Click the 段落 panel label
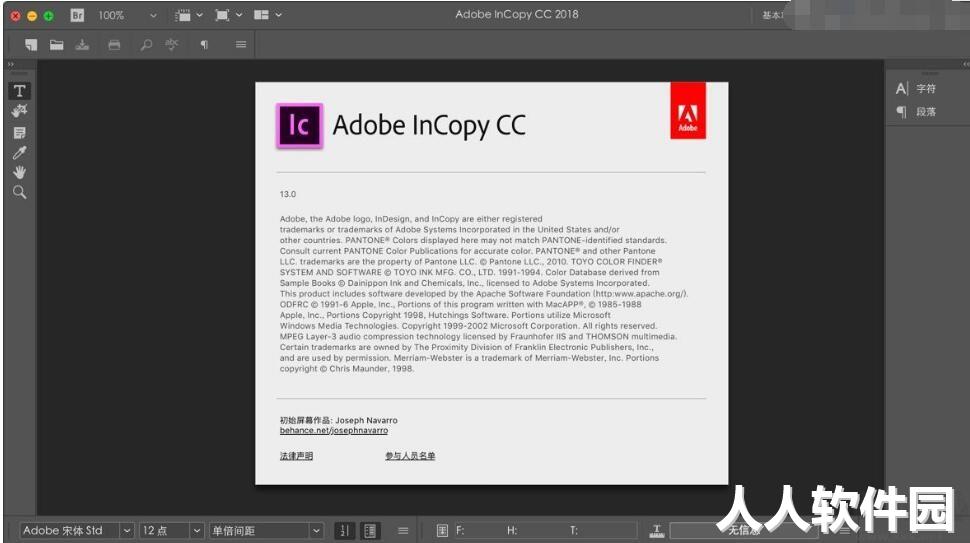The height and width of the screenshot is (543, 970). (926, 112)
